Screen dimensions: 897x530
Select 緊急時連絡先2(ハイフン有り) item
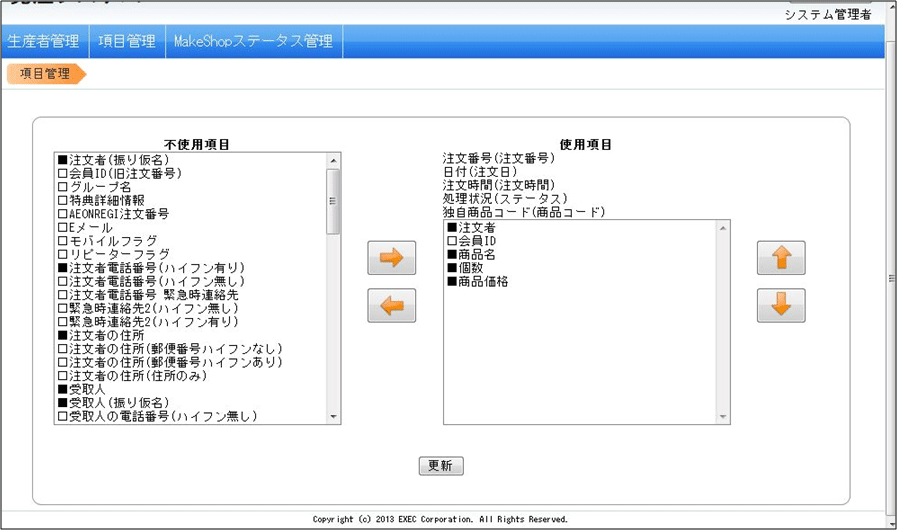point(148,322)
